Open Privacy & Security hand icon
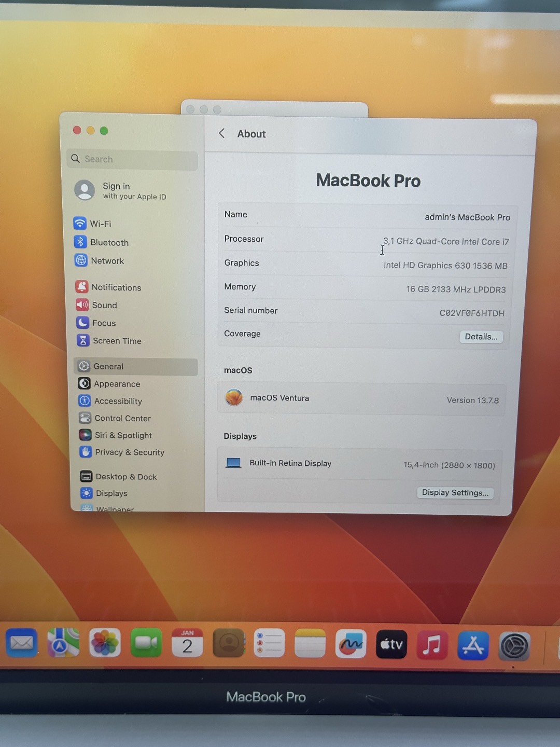 pos(86,452)
